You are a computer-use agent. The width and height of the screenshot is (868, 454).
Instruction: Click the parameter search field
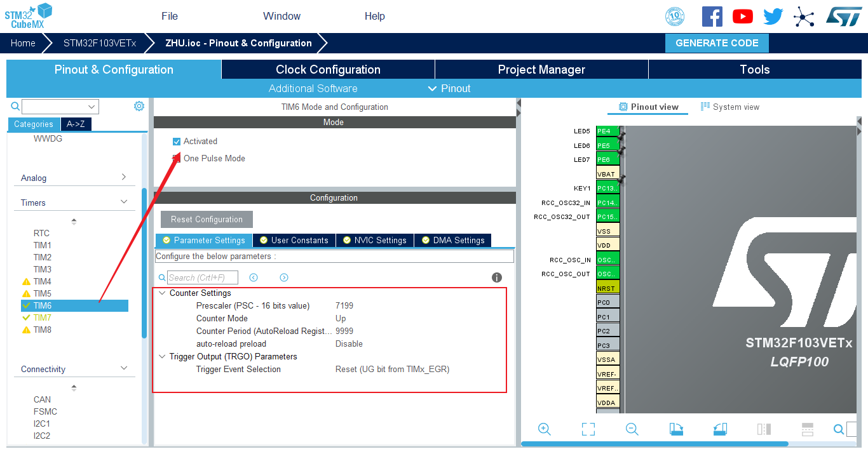click(203, 277)
